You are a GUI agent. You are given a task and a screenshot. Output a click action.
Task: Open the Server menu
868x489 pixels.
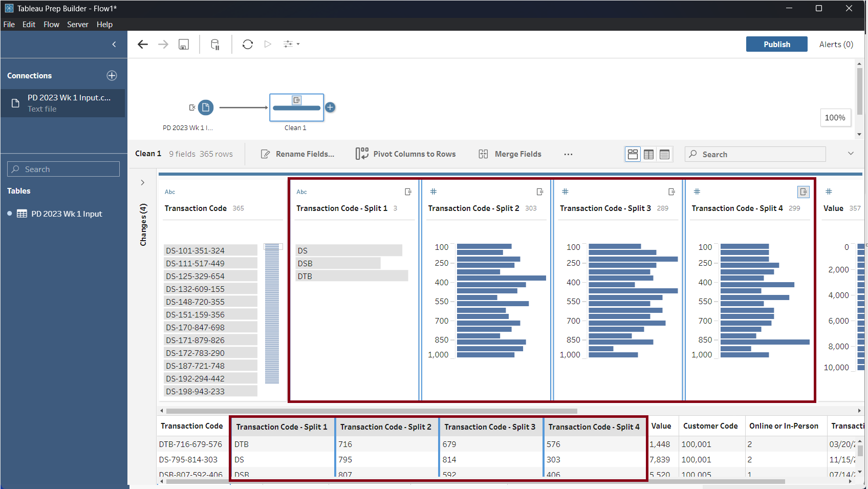click(x=77, y=25)
